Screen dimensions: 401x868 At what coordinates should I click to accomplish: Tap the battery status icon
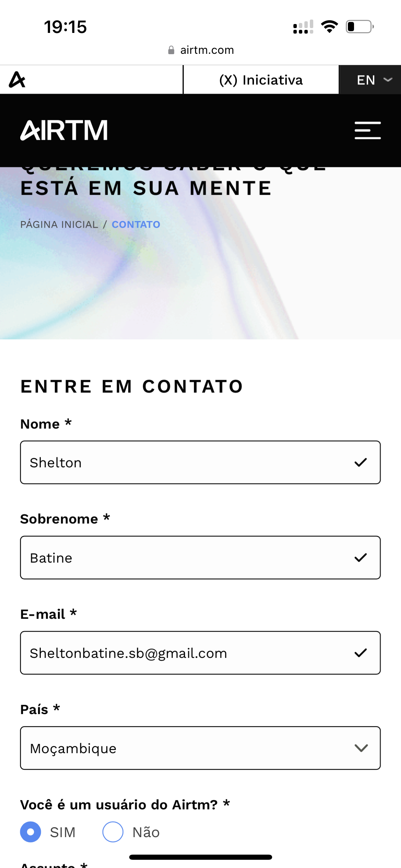360,27
